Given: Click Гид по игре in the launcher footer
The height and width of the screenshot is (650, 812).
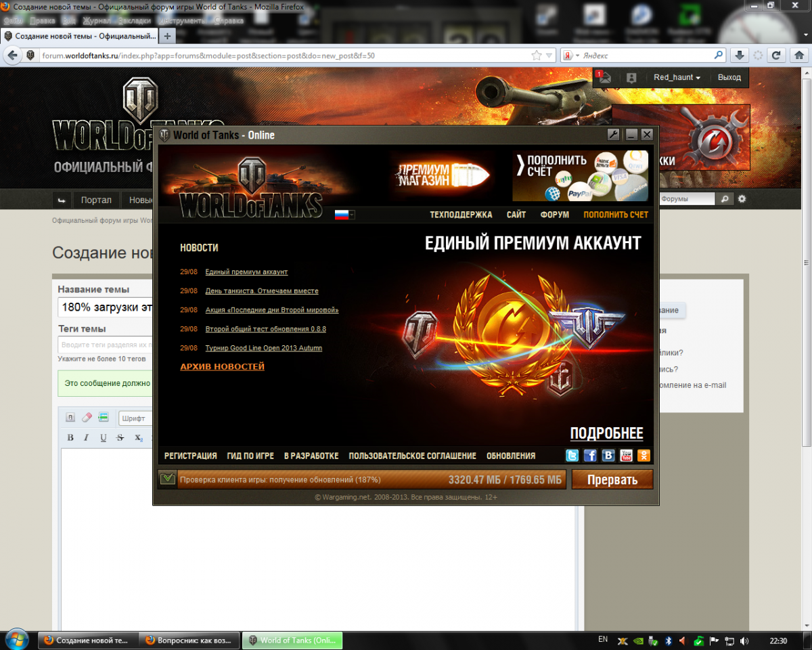Looking at the screenshot, I should 250,456.
